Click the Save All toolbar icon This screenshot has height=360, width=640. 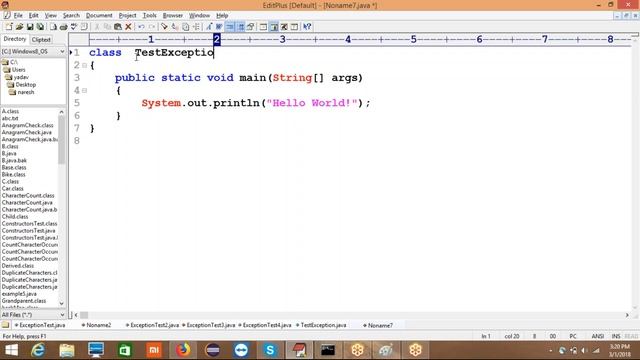(40, 27)
